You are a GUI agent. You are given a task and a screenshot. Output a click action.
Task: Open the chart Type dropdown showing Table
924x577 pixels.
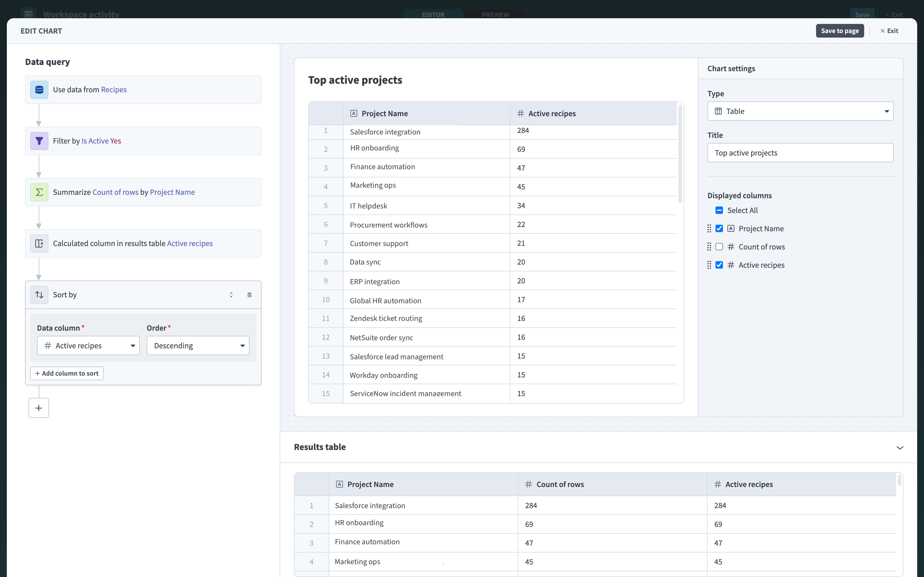800,111
